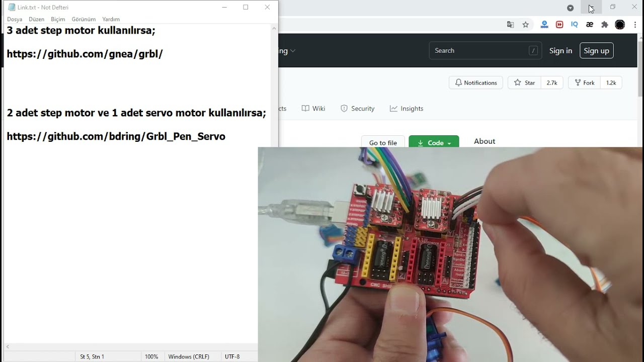
Task: Open the Wiki tab on GitHub
Action: point(313,109)
